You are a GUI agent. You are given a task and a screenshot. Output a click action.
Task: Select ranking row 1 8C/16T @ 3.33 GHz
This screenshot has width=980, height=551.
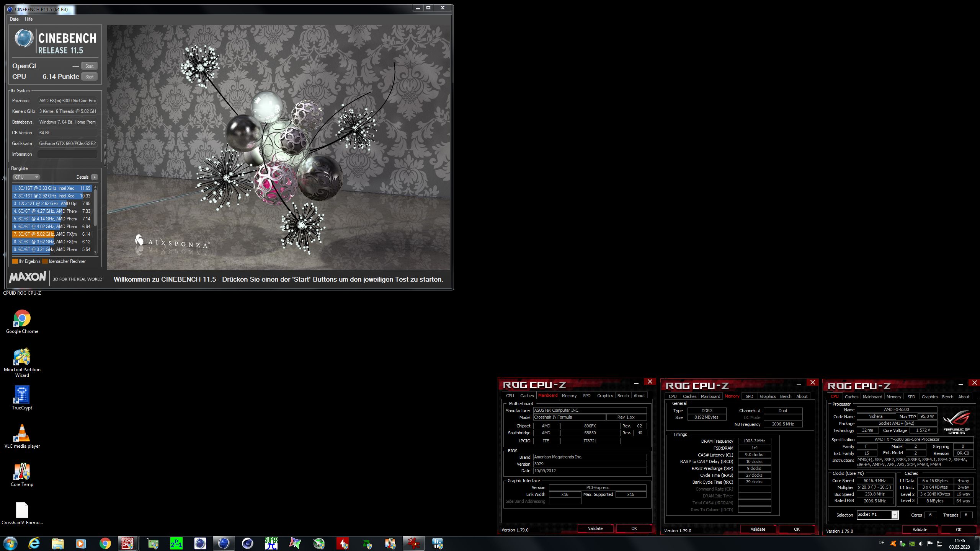tap(52, 188)
